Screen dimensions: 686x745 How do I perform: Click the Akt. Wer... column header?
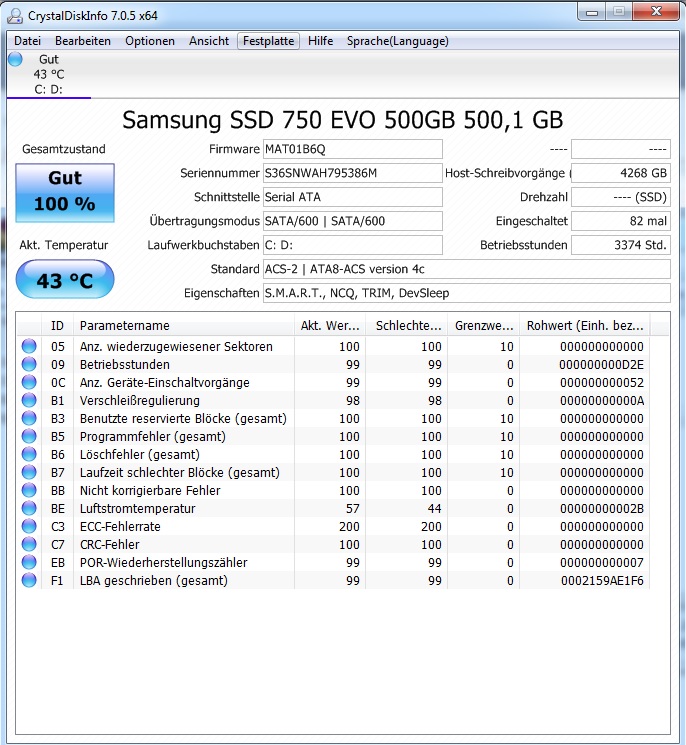click(330, 326)
